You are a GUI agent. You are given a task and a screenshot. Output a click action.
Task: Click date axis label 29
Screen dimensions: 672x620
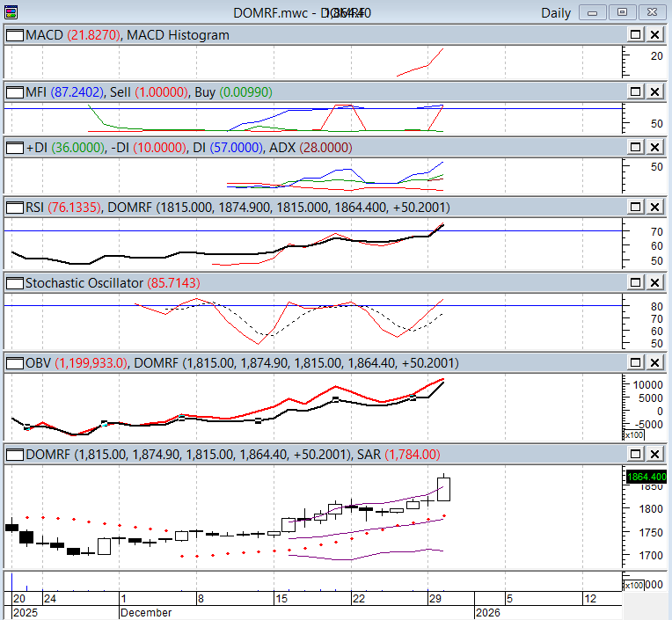(x=435, y=599)
